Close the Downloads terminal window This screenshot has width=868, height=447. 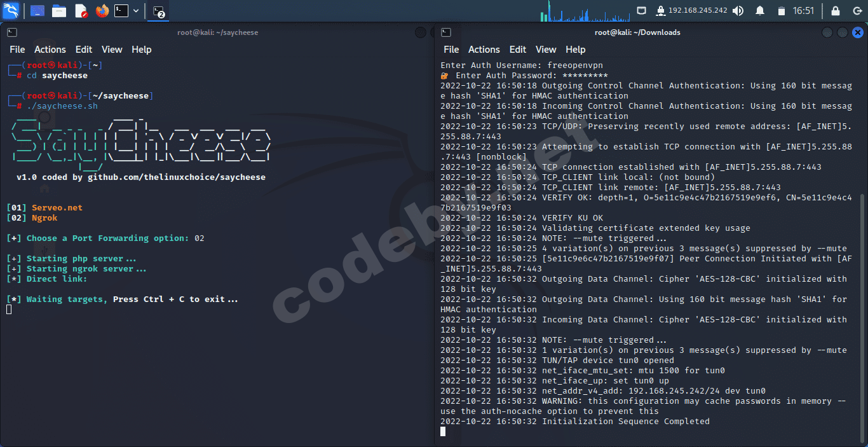[858, 32]
